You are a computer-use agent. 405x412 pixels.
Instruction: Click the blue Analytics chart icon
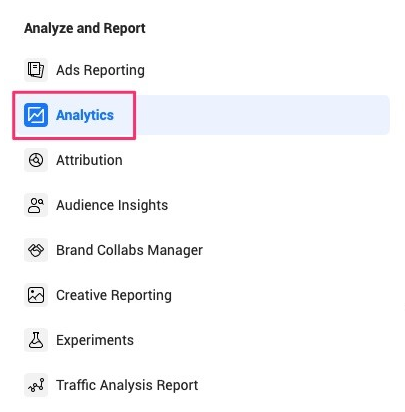(x=36, y=115)
